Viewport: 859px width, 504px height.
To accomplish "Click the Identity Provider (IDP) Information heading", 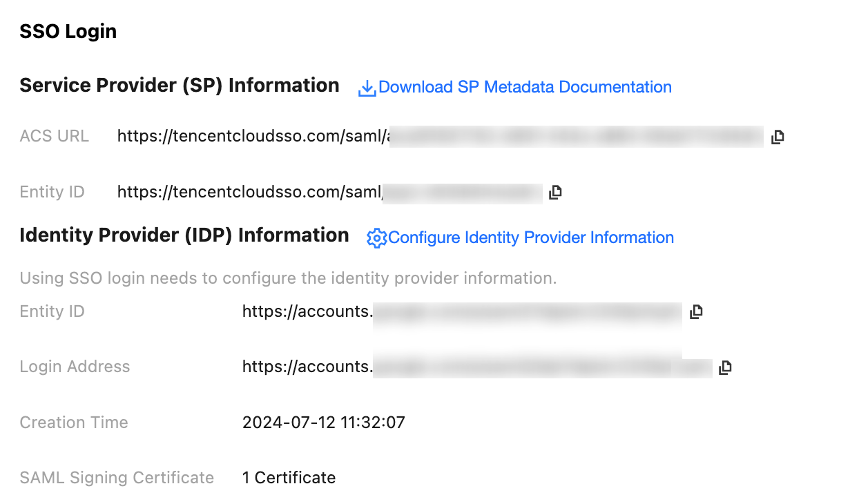I will (184, 235).
